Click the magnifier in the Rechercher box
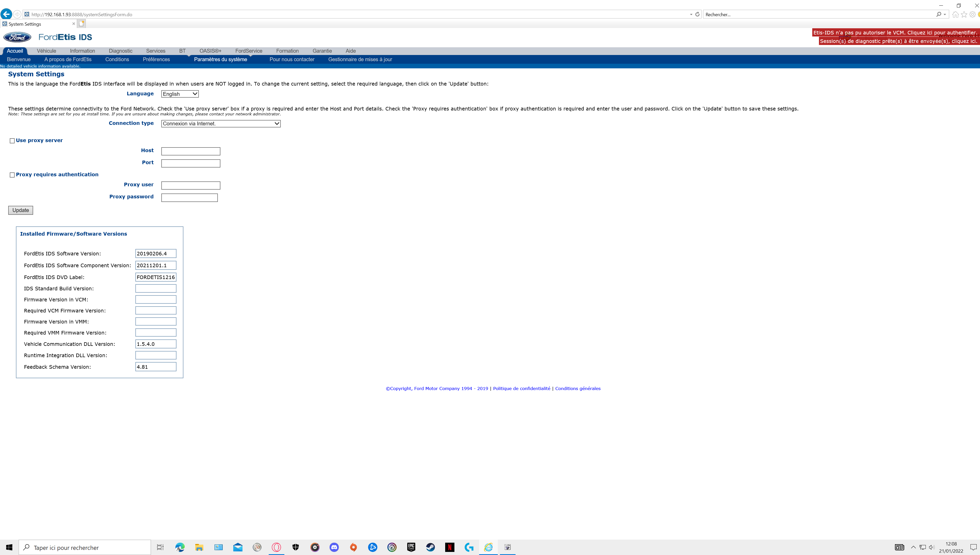 pos(938,14)
